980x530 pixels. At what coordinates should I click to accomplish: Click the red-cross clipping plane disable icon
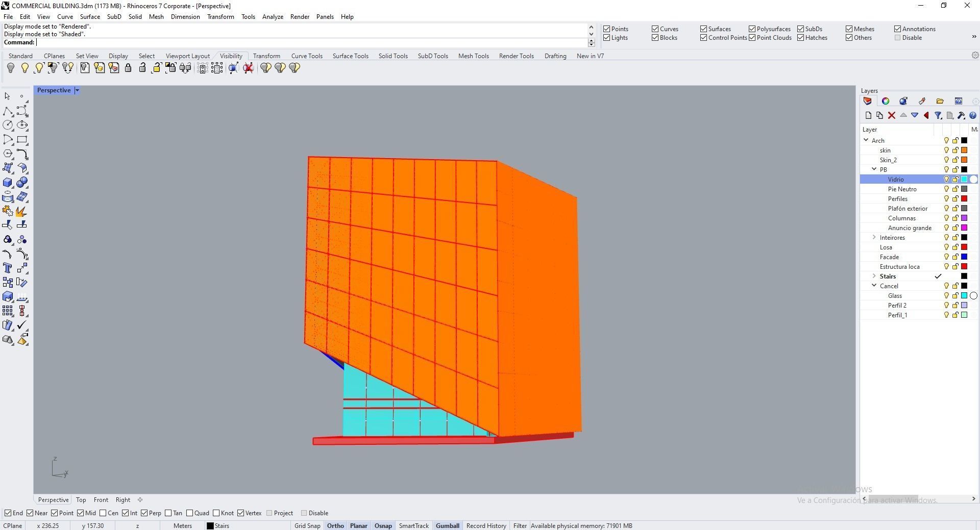[249, 68]
